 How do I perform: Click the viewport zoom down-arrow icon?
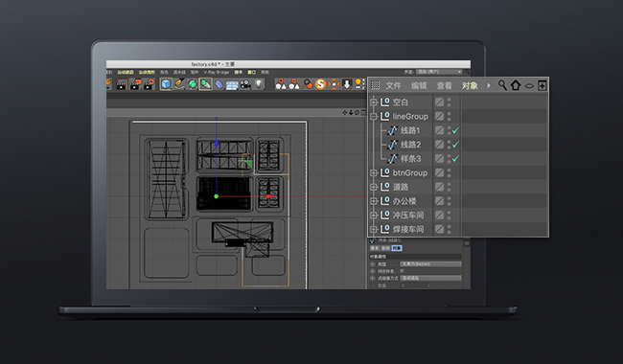[351, 113]
